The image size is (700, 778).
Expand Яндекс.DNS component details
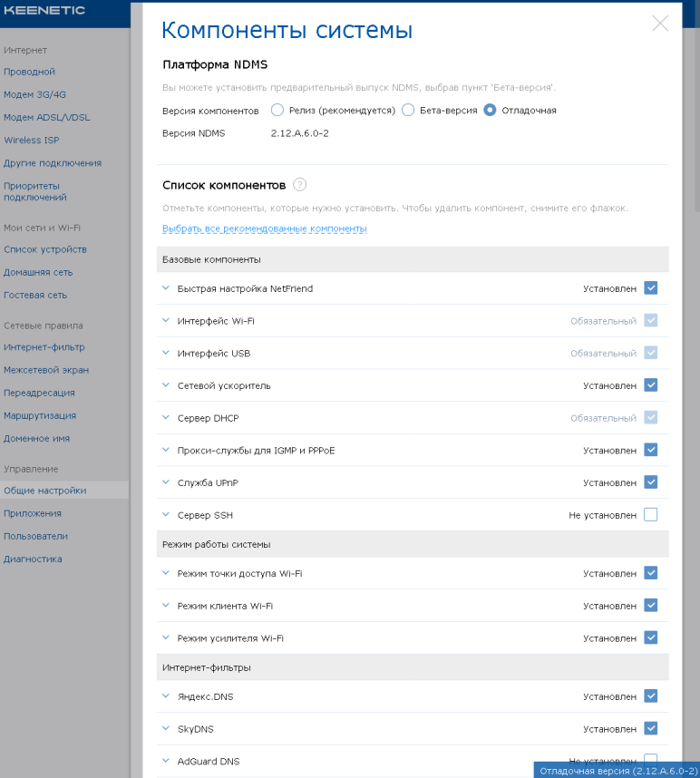(x=166, y=696)
